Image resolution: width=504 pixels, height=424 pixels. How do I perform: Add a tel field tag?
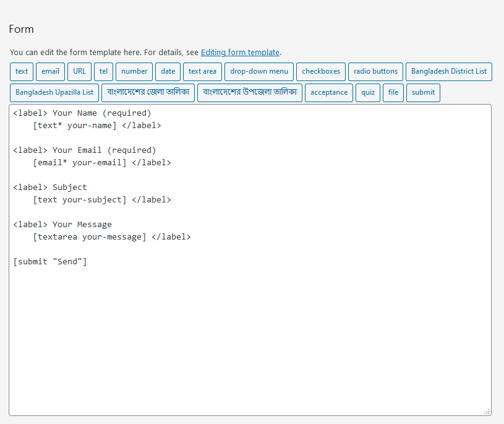[x=103, y=71]
